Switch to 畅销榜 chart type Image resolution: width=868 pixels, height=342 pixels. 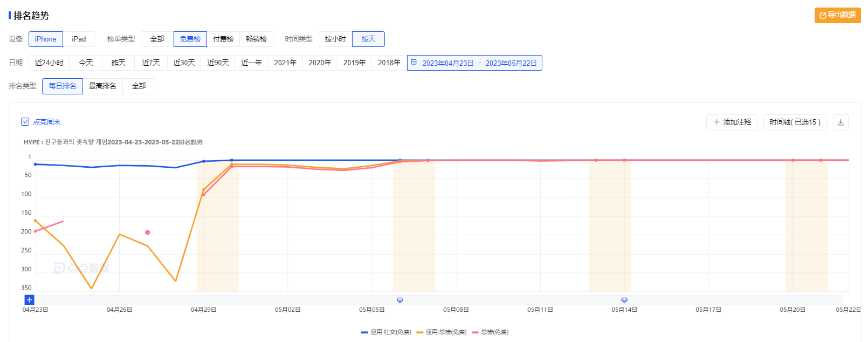(256, 39)
